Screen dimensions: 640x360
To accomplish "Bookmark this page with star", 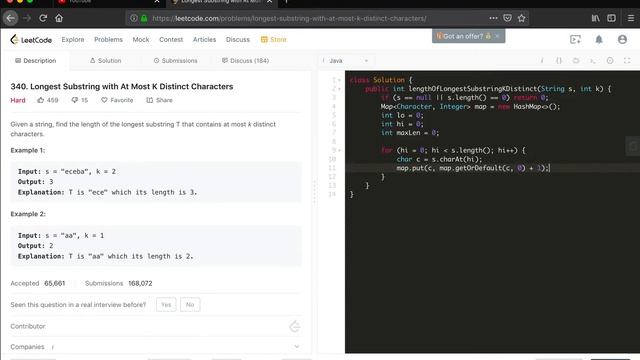I will pyautogui.click(x=521, y=18).
